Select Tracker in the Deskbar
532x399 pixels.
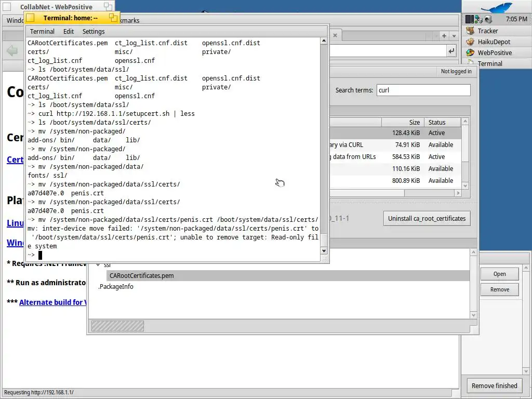[x=497, y=31]
